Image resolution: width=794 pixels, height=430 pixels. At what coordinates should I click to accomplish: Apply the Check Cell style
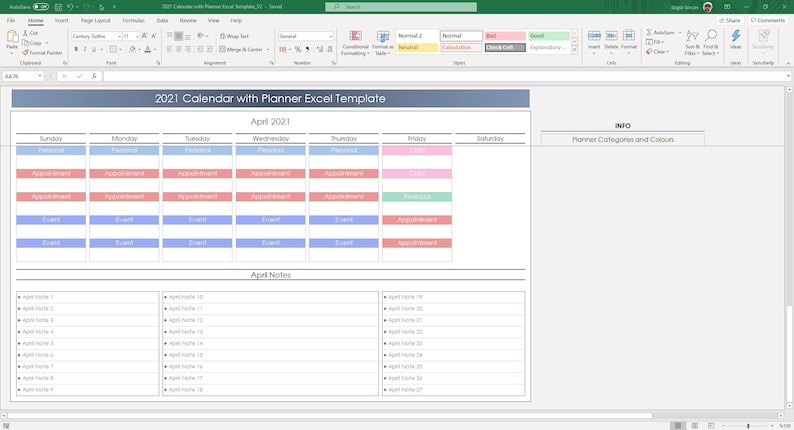[505, 48]
